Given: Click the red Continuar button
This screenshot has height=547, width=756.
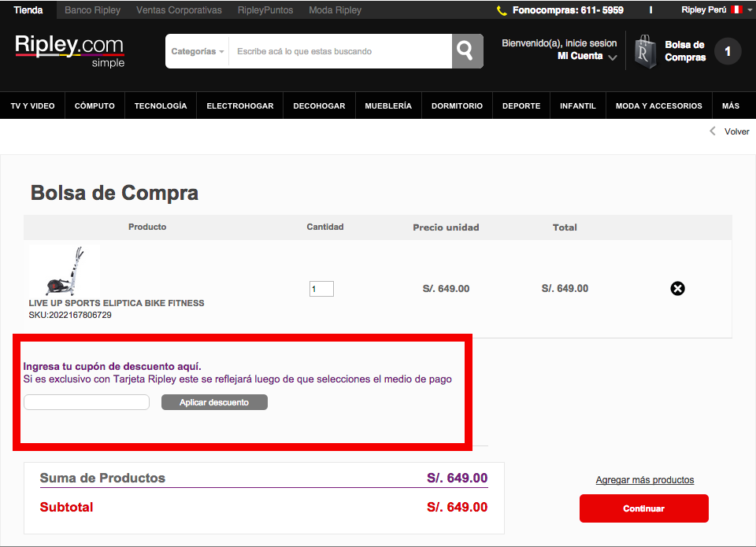Looking at the screenshot, I should click(x=643, y=508).
